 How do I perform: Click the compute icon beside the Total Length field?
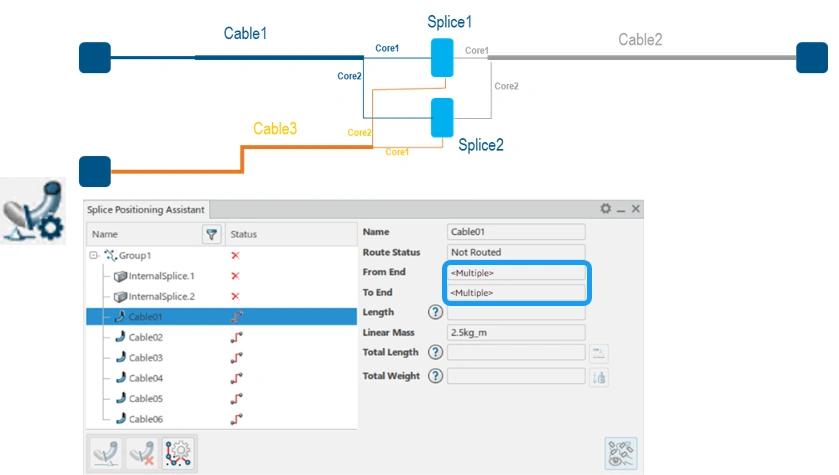tap(599, 354)
